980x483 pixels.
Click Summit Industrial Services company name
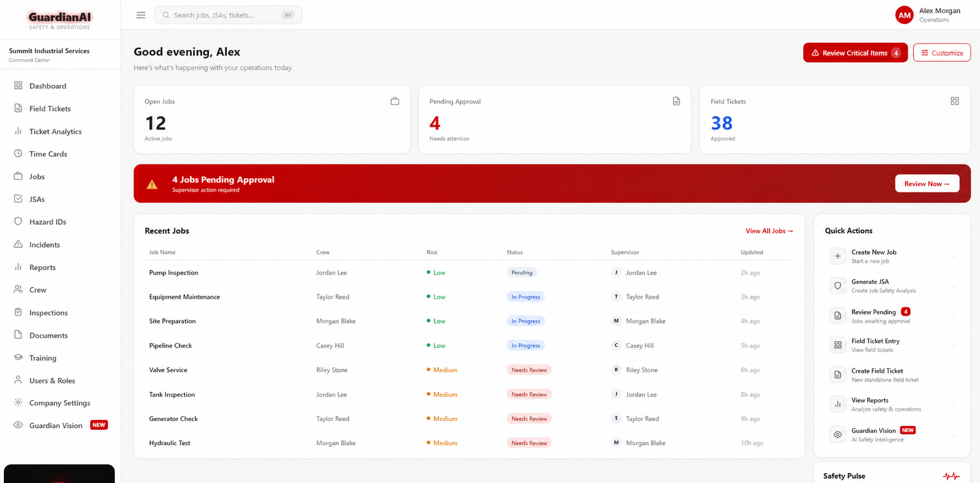click(x=49, y=50)
